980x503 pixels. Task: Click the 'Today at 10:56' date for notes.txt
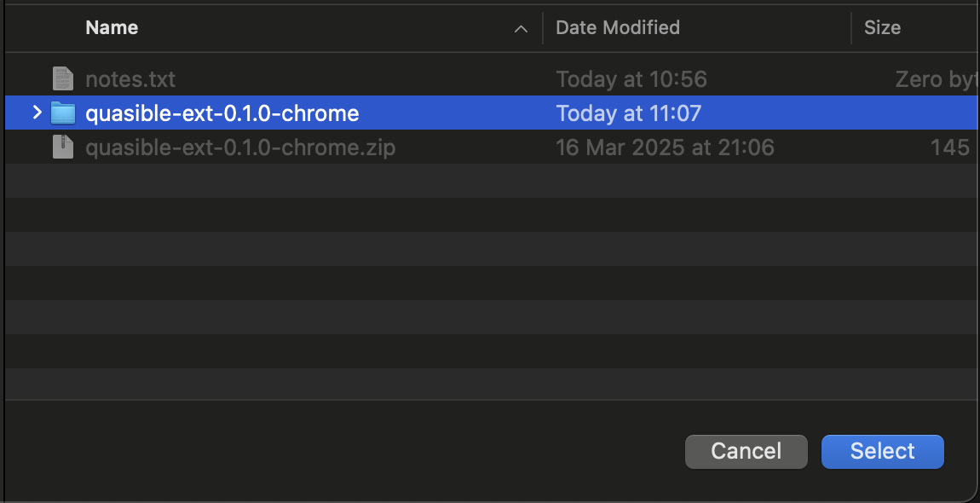(631, 79)
